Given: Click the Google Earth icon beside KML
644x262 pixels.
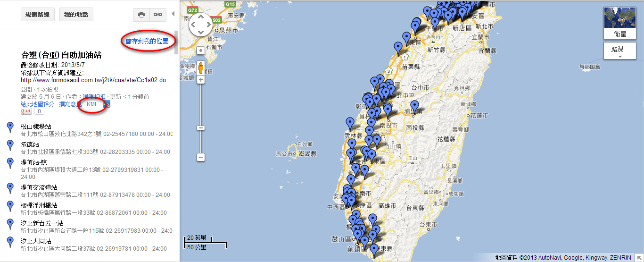Looking at the screenshot, I should [106, 104].
